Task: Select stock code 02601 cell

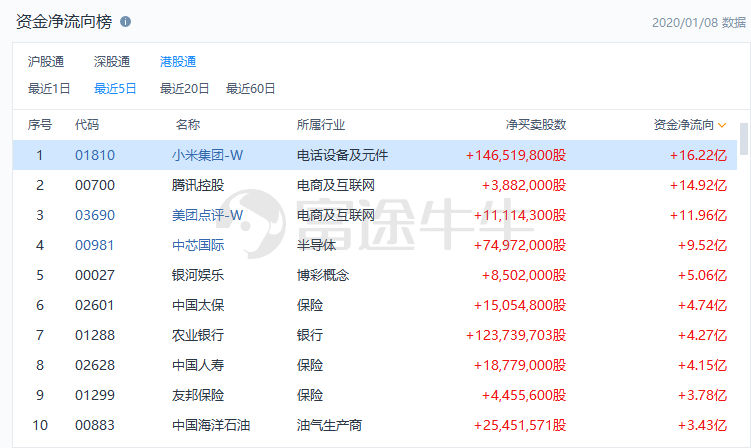Action: click(x=94, y=305)
